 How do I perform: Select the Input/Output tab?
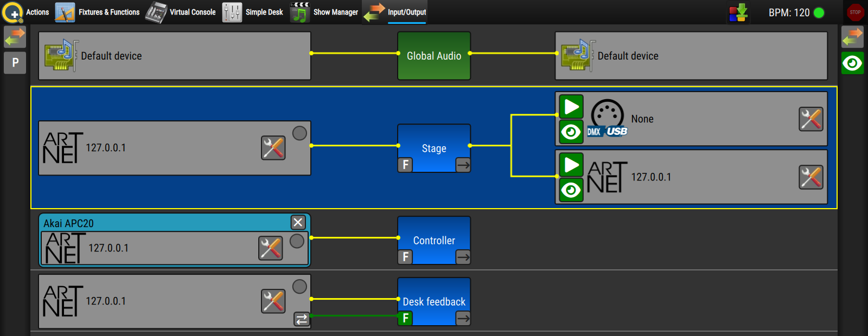[x=395, y=12]
